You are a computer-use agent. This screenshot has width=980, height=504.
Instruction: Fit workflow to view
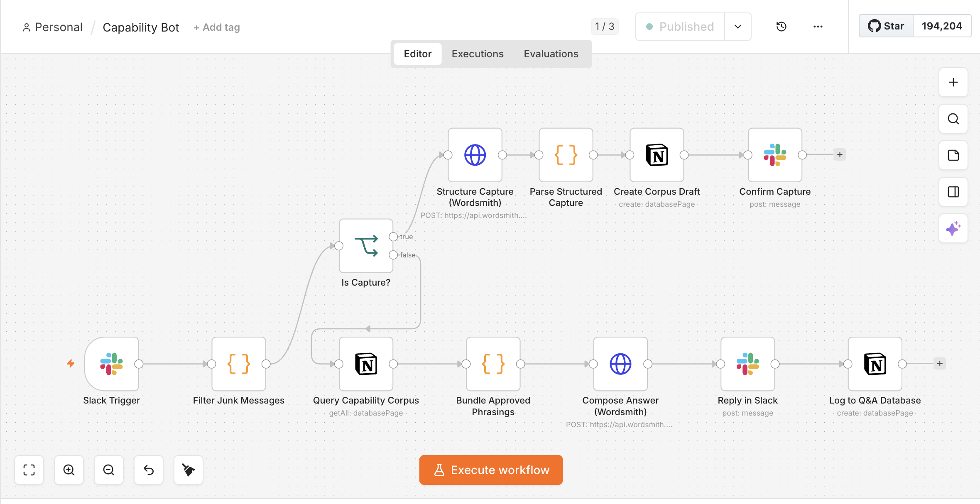[29, 470]
